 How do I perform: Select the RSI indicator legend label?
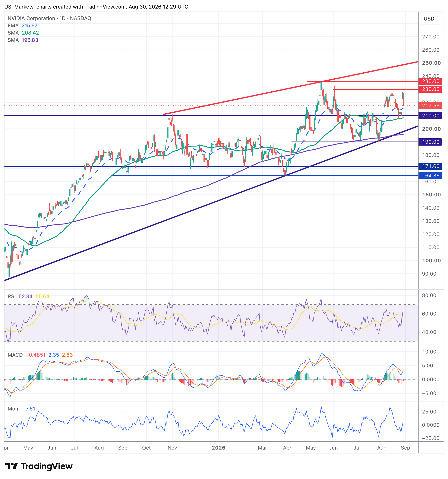tap(12, 296)
